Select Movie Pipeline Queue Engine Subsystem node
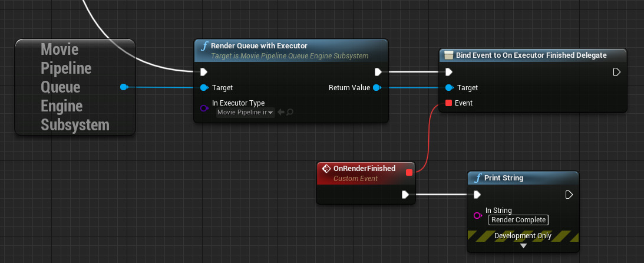Image resolution: width=644 pixels, height=263 pixels. point(75,87)
